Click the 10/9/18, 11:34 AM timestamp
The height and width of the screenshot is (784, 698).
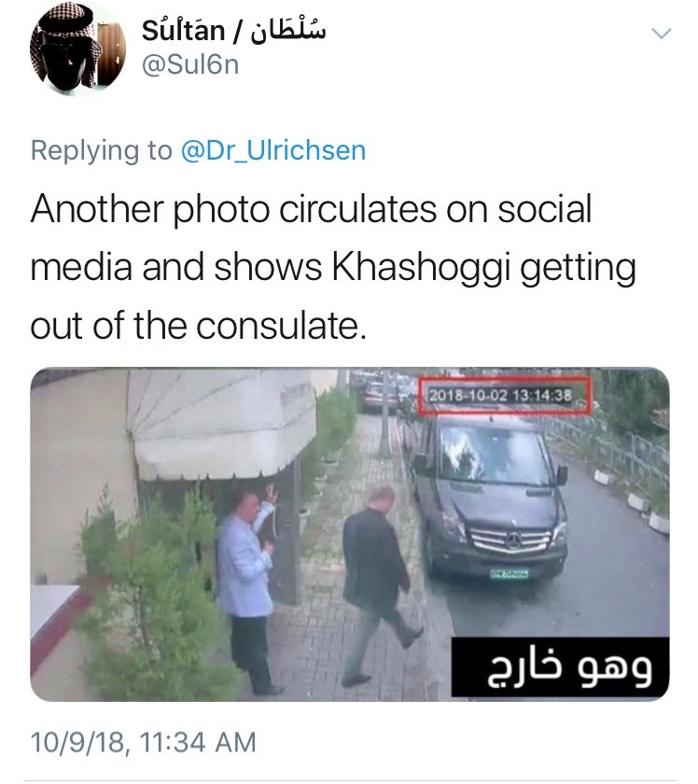pos(144,741)
